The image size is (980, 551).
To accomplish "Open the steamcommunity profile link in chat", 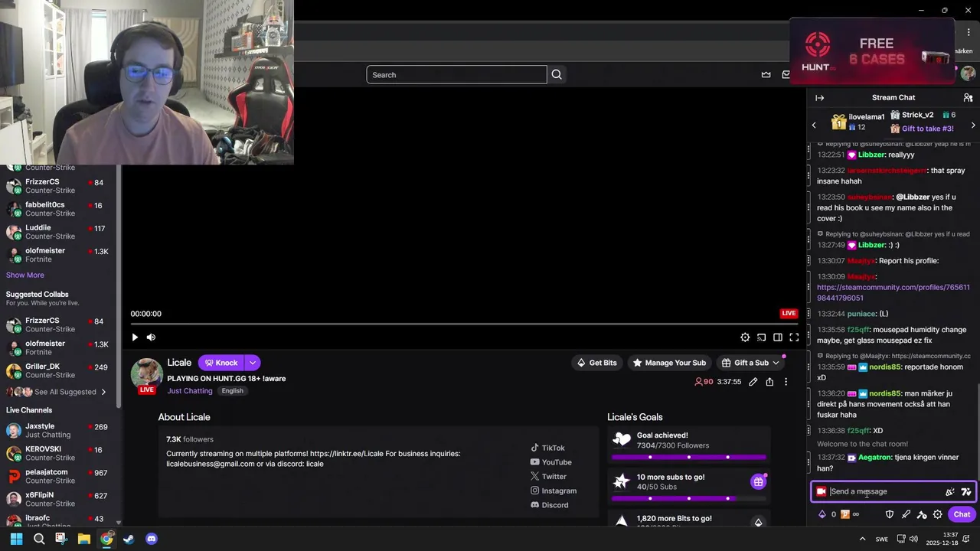I will [x=893, y=292].
